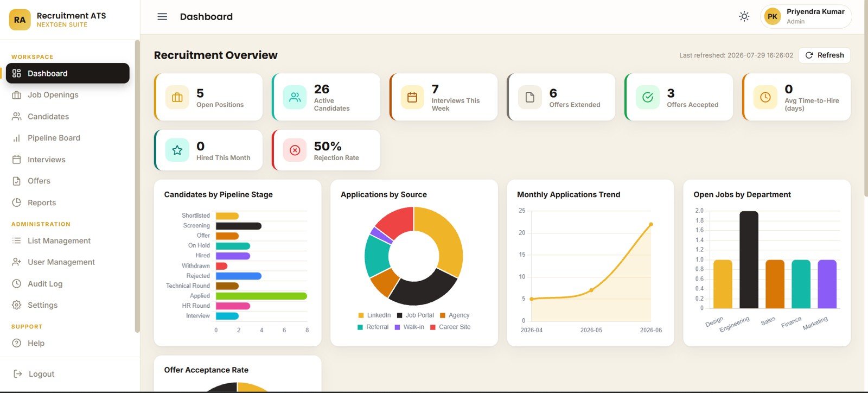Click the Offers Accepted checkmark card icon

pos(648,97)
